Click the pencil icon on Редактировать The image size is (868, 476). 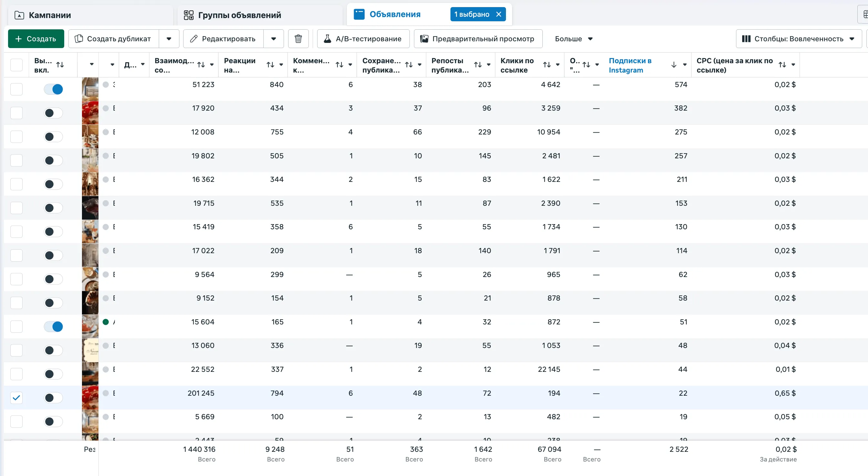click(x=193, y=39)
